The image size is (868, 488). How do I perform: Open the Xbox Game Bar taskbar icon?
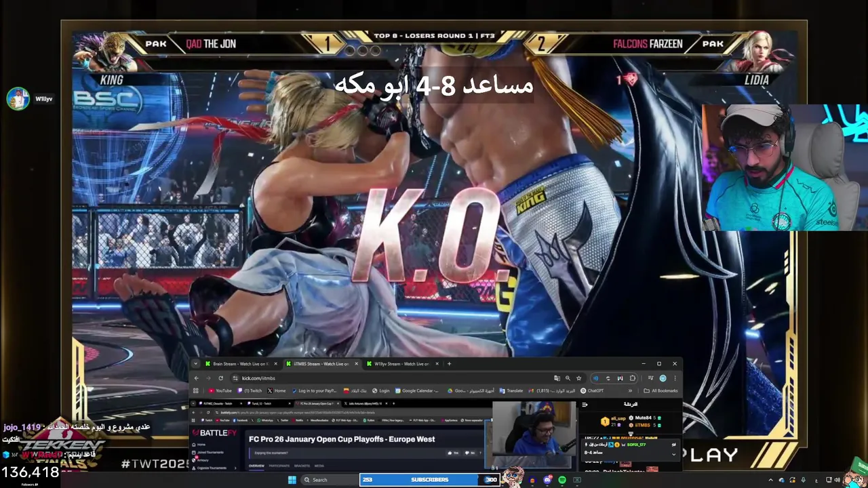577,480
